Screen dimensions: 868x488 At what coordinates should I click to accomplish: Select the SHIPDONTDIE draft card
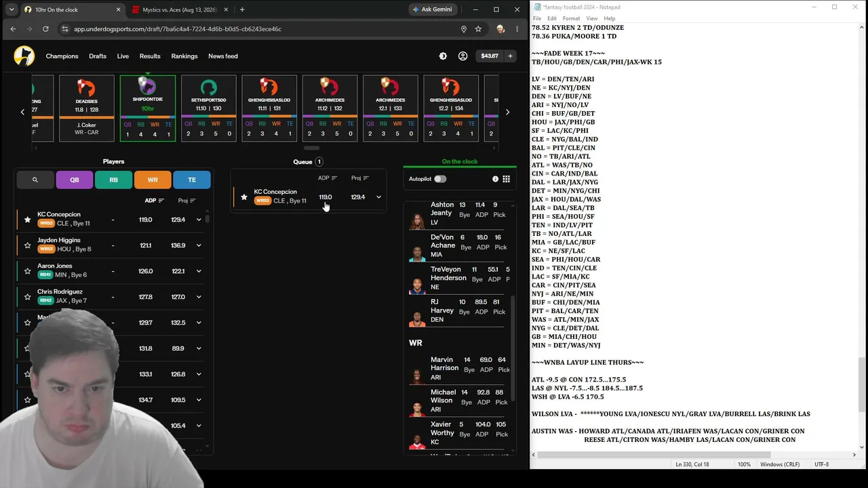click(x=148, y=108)
